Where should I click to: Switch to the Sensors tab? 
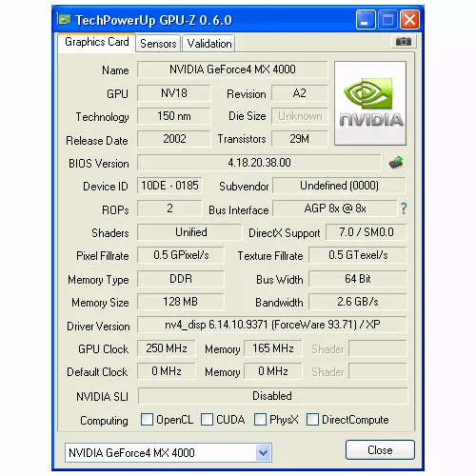point(158,44)
